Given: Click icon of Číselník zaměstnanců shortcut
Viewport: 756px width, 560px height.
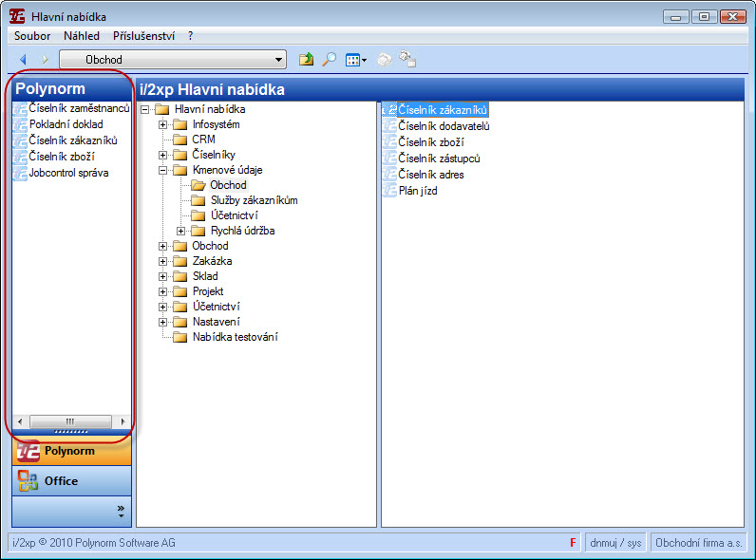Looking at the screenshot, I should [x=20, y=108].
